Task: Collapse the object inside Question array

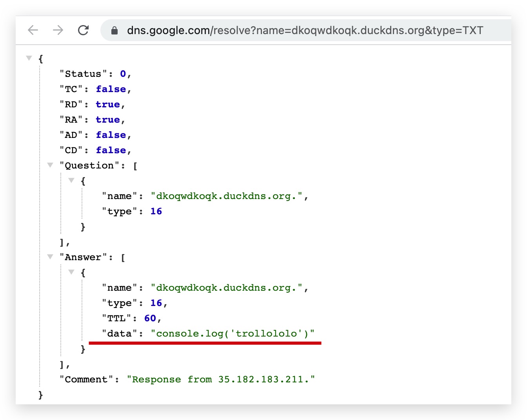Action: tap(71, 180)
